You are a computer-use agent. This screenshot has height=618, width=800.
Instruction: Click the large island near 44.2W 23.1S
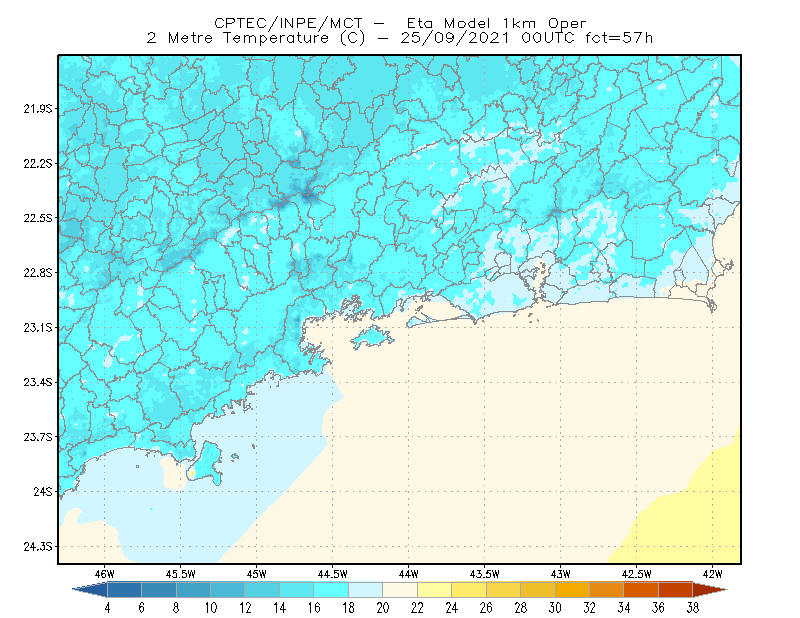[371, 337]
